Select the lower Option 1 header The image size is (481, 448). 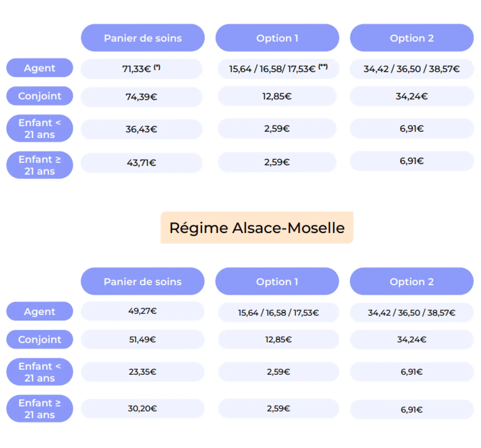point(277,281)
